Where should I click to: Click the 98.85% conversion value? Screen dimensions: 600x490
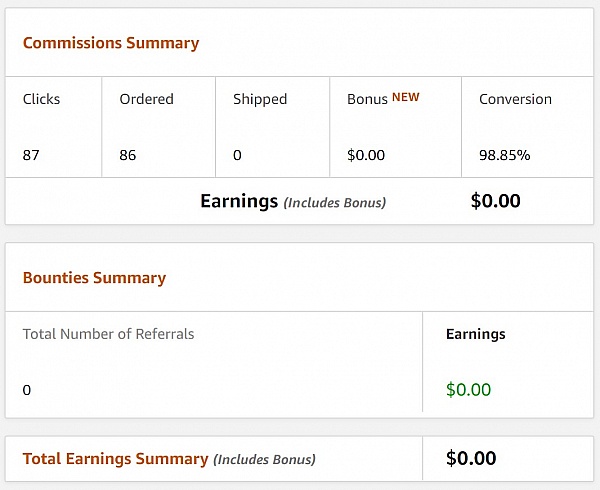505,155
